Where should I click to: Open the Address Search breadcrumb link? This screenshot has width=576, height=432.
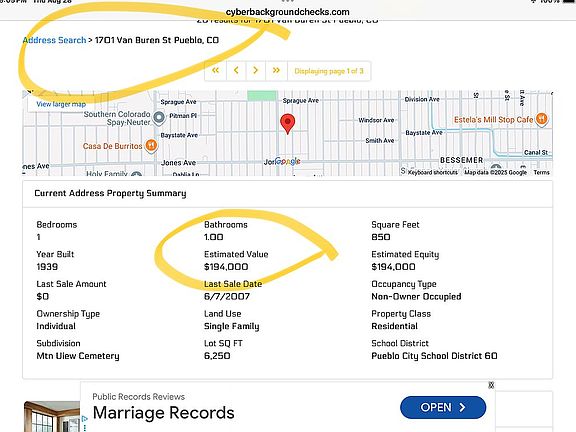coord(54,40)
